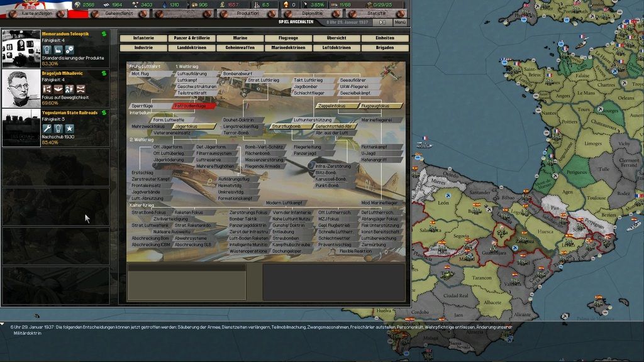
Task: Toggle the pause/play game speed control
Action: click(382, 22)
